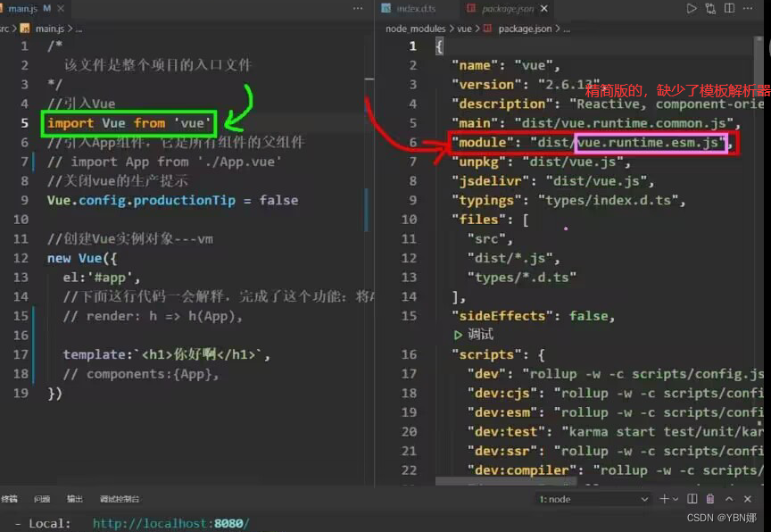Run the 调试 (Debug) codelens above scripts
The width and height of the screenshot is (771, 532).
(474, 335)
